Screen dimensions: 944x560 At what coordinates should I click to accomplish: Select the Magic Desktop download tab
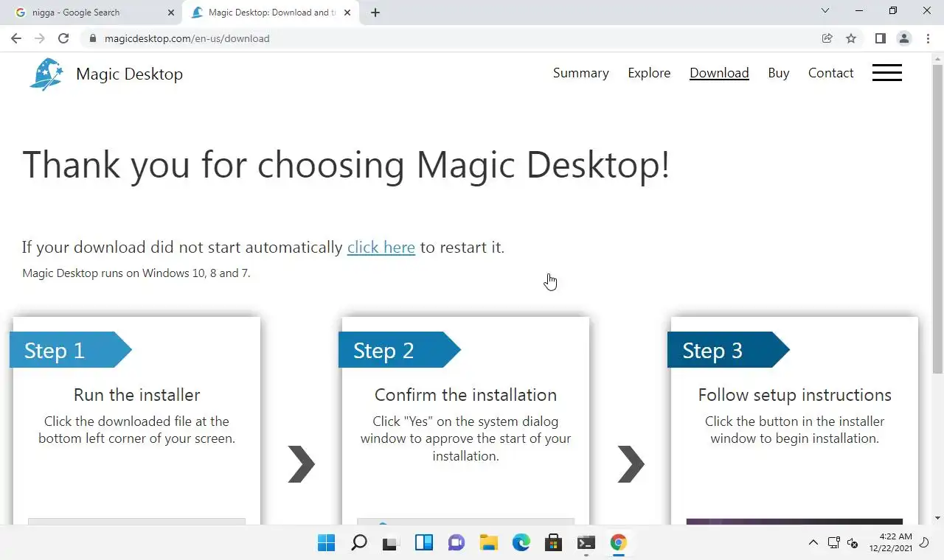pos(271,13)
